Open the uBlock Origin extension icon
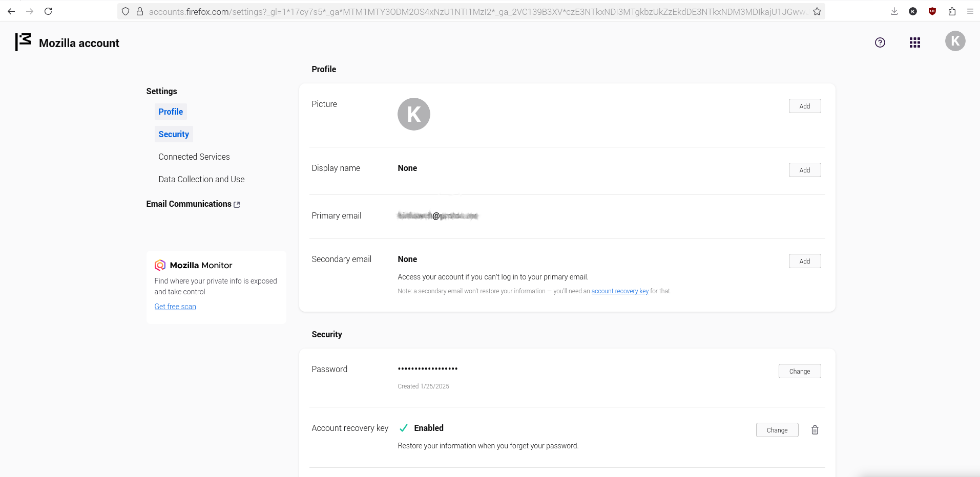This screenshot has height=477, width=980. [x=932, y=11]
